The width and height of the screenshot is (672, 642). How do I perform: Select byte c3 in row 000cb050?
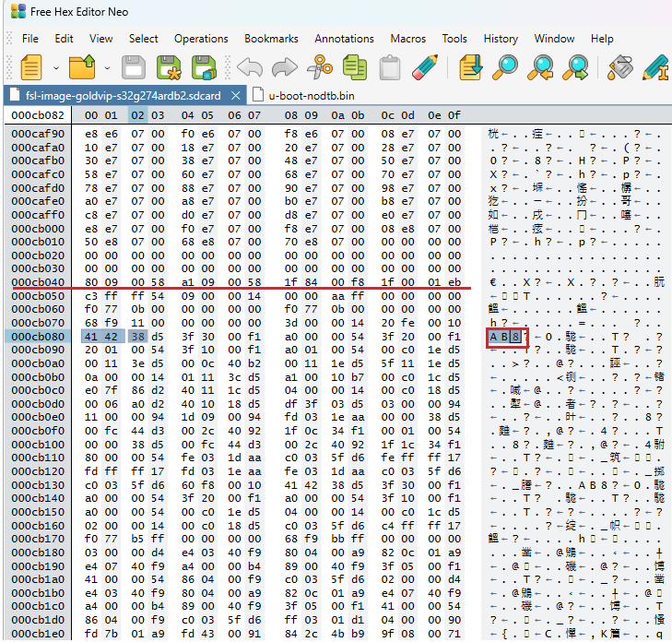point(91,296)
